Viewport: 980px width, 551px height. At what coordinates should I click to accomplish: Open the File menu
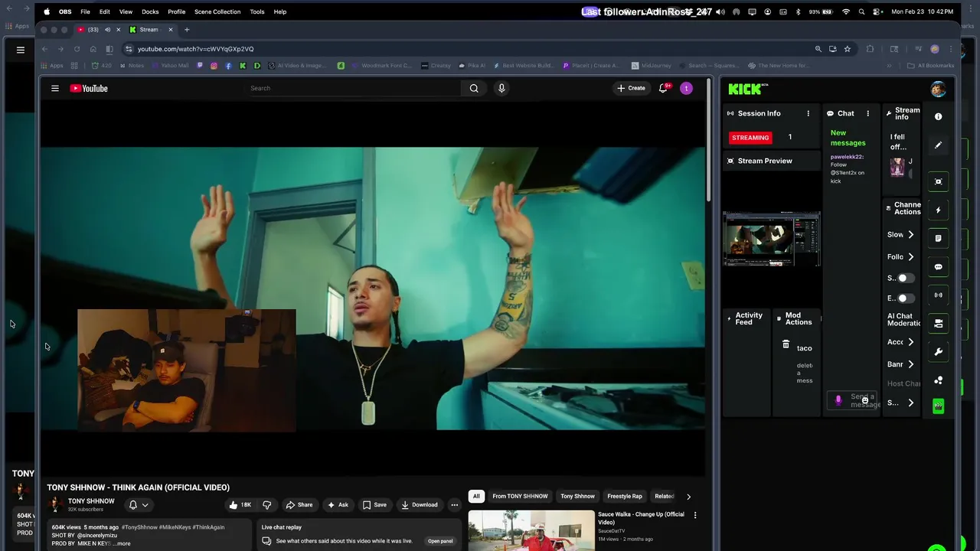(x=85, y=11)
